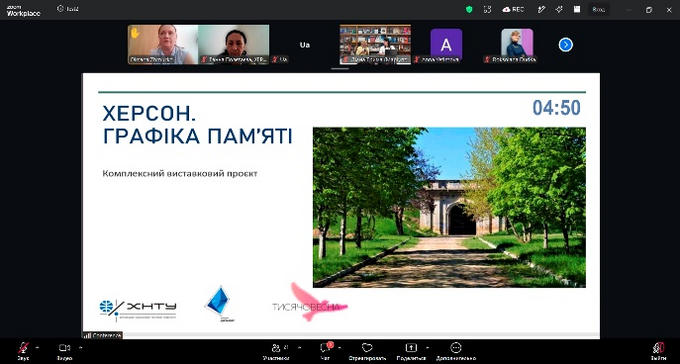Click the Conference signal indicator label
This screenshot has height=364, width=680.
[103, 335]
